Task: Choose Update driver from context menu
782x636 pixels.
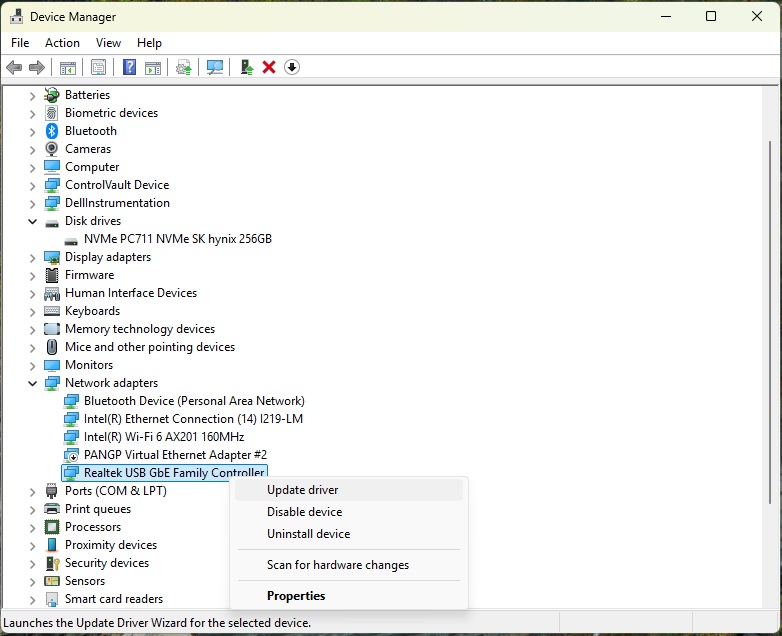Action: click(x=349, y=490)
